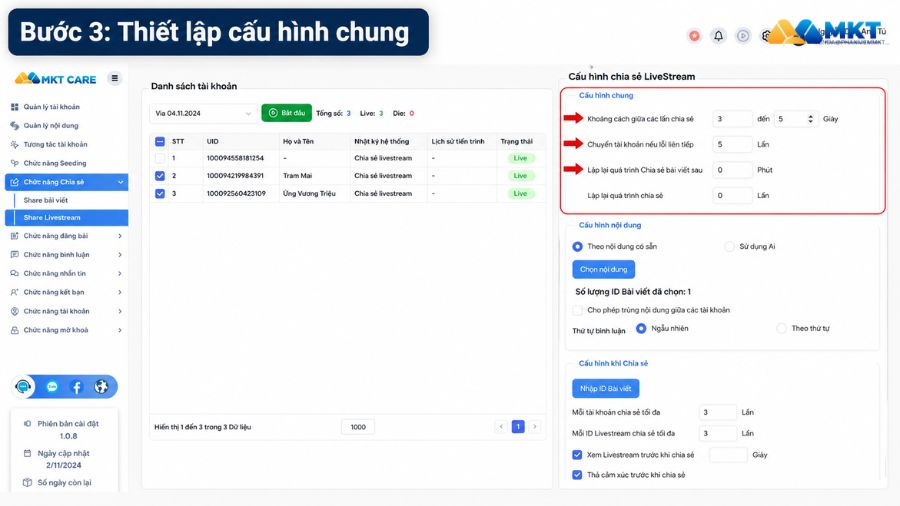900x506 pixels.
Task: Click the bell notification icon
Action: (x=718, y=36)
